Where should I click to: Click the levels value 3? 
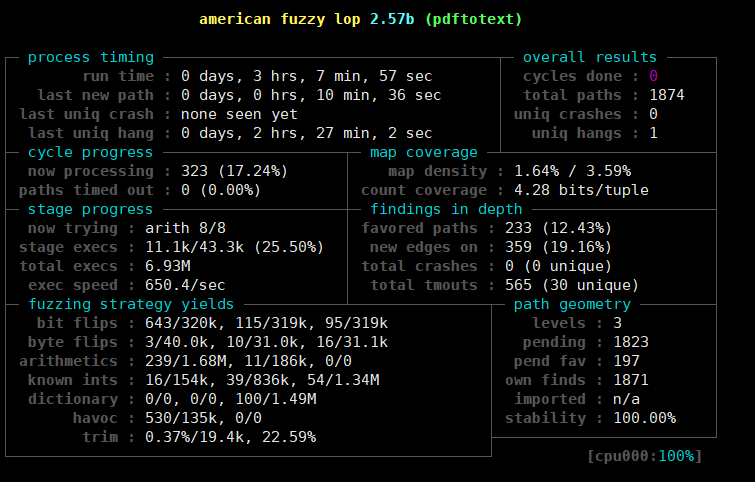point(617,323)
